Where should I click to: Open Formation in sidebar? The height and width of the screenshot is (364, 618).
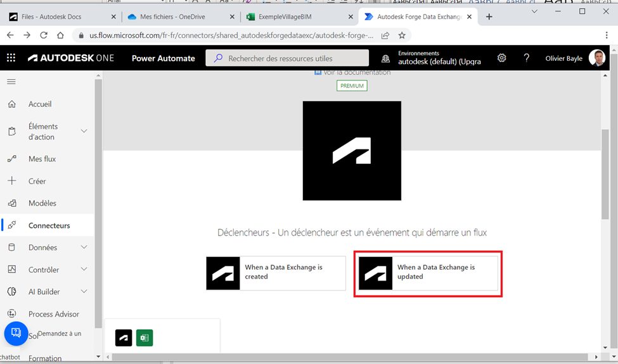45,358
